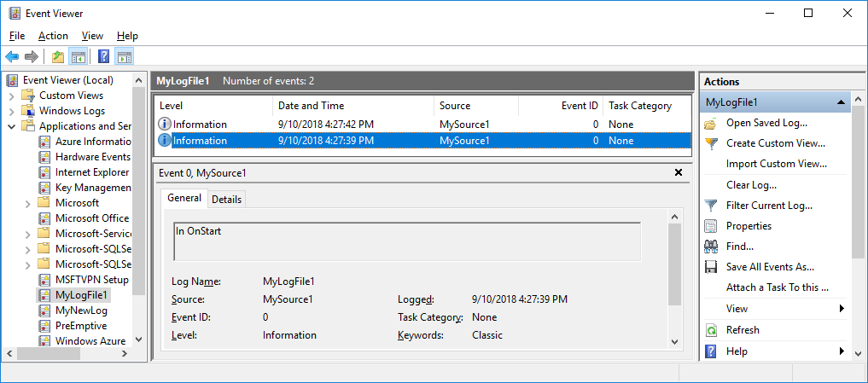Click the Up One Level folder icon
The image size is (868, 383).
(x=57, y=56)
